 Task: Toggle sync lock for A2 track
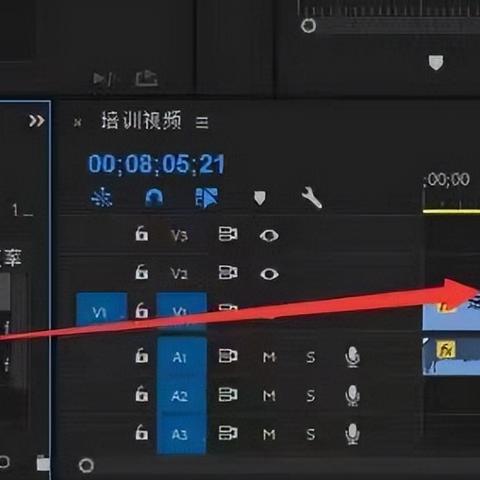pyautogui.click(x=228, y=395)
